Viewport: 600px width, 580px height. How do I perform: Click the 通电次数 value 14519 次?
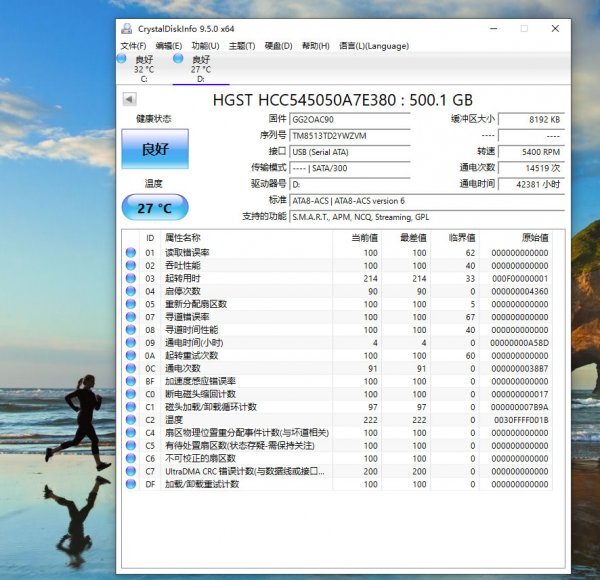[x=532, y=168]
